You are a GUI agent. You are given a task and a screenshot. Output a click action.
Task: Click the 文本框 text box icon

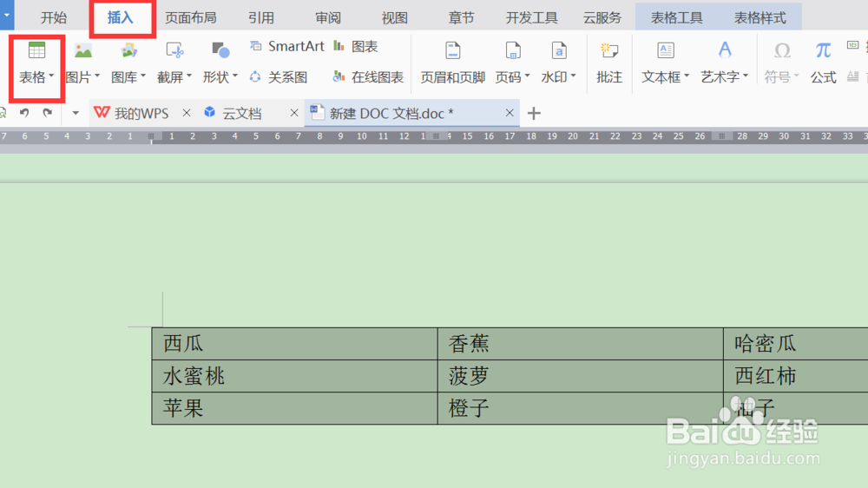pos(666,51)
